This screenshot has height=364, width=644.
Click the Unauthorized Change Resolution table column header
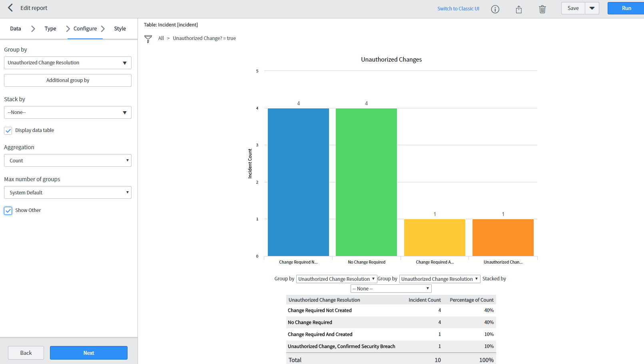324,300
